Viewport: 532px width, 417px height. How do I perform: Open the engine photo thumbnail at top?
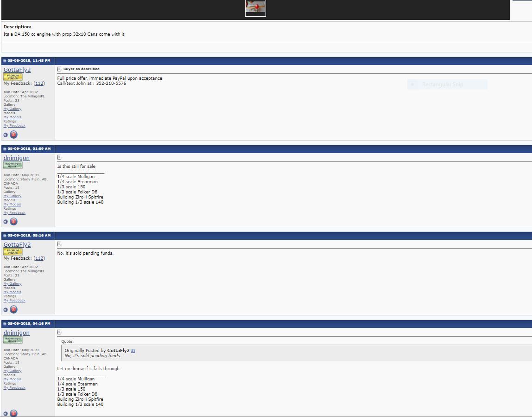click(x=255, y=8)
